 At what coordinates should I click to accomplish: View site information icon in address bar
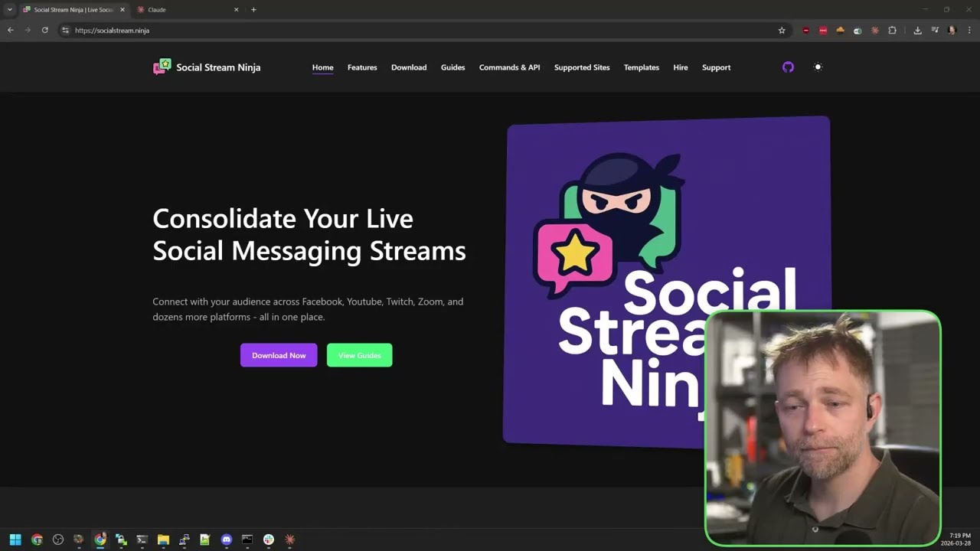coord(65,31)
